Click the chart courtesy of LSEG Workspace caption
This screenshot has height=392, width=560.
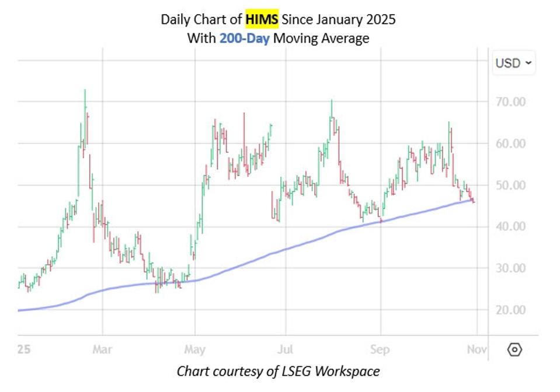click(x=278, y=371)
